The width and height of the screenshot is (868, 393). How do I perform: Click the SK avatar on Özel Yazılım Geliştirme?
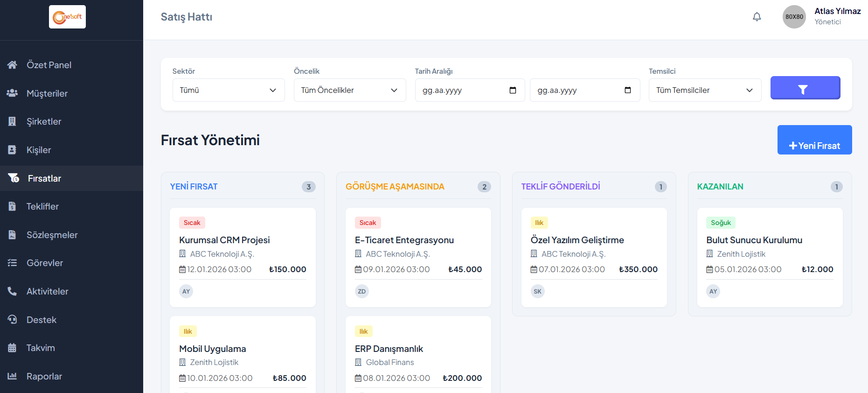click(x=537, y=291)
